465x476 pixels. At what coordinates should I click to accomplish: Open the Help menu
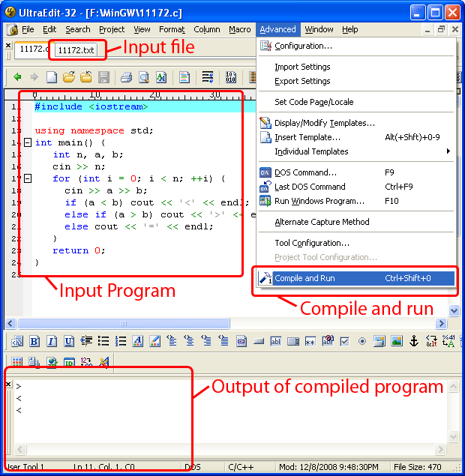point(350,29)
